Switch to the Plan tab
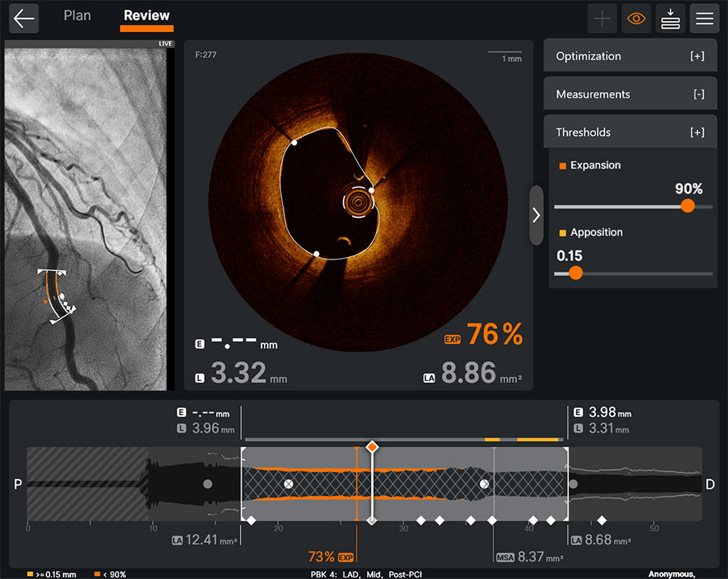The image size is (728, 579). (77, 14)
